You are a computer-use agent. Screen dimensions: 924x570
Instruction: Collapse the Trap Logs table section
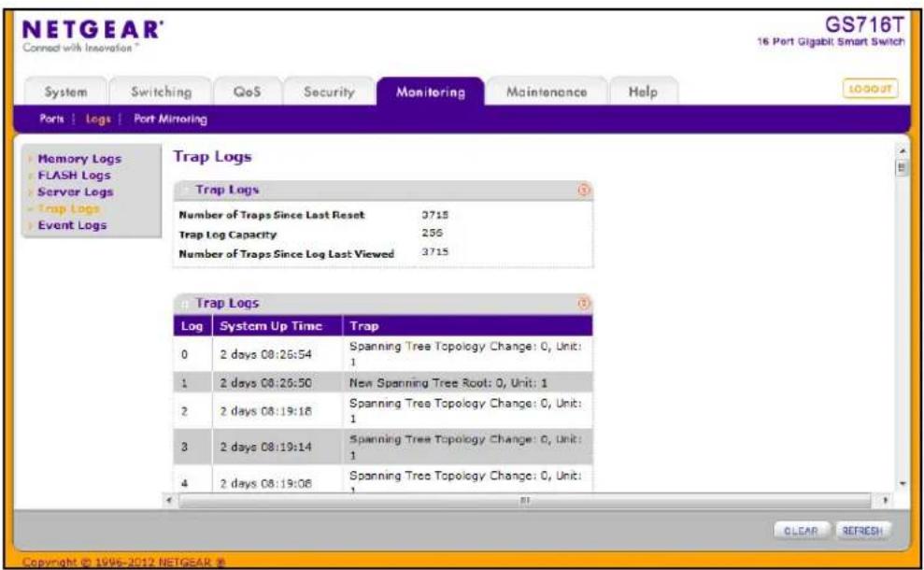185,304
